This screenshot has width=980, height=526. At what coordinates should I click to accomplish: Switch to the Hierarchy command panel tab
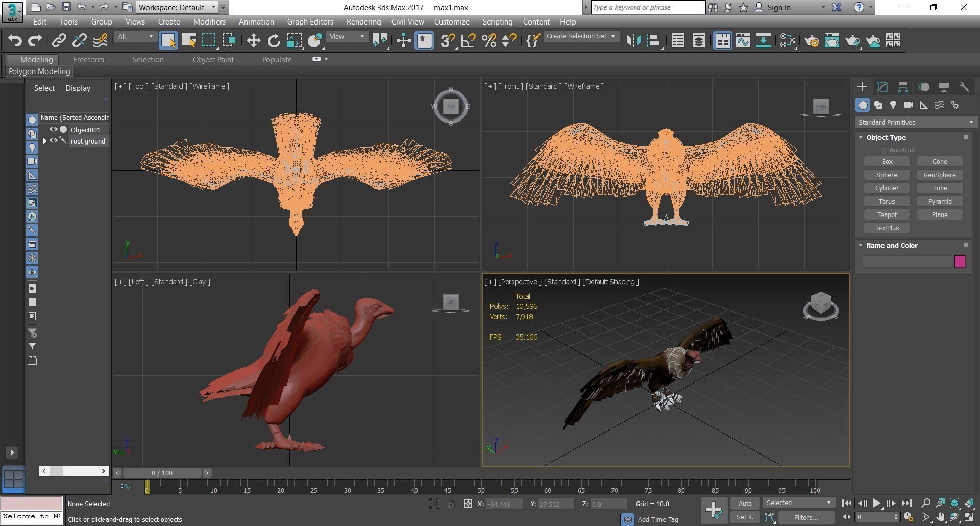(x=903, y=87)
